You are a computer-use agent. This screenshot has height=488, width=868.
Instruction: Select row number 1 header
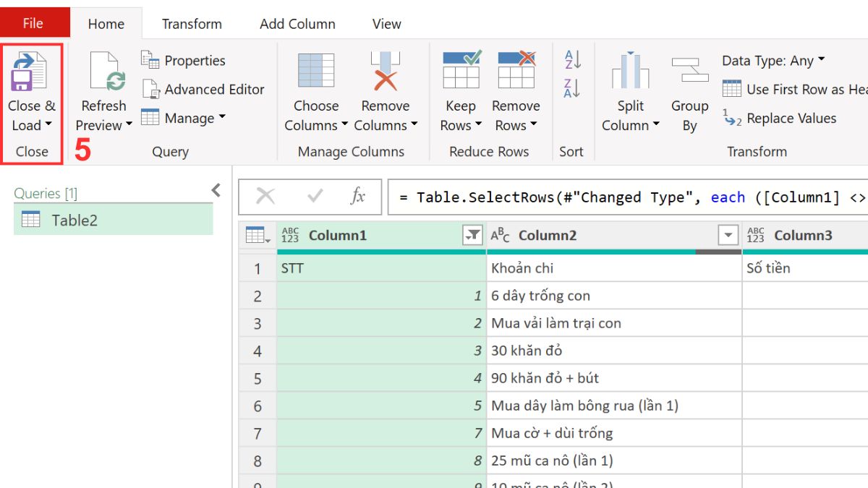[x=258, y=268]
